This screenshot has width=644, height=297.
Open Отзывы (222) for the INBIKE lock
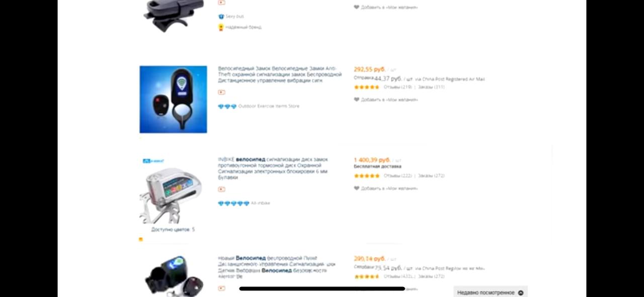coord(397,176)
